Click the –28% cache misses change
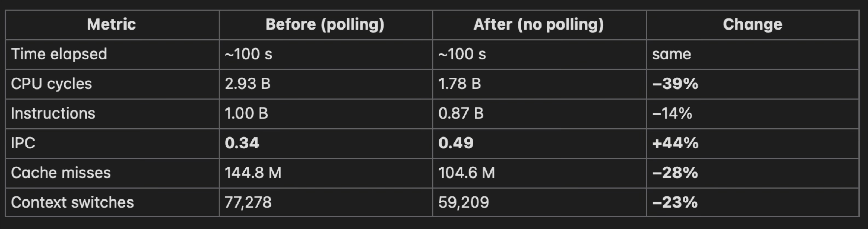The height and width of the screenshot is (229, 868). coord(675,173)
